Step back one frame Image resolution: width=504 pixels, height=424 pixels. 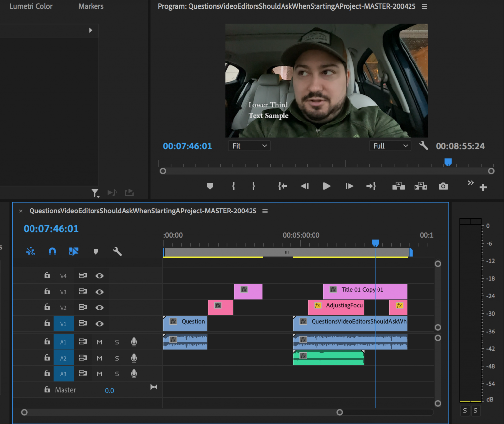(304, 186)
